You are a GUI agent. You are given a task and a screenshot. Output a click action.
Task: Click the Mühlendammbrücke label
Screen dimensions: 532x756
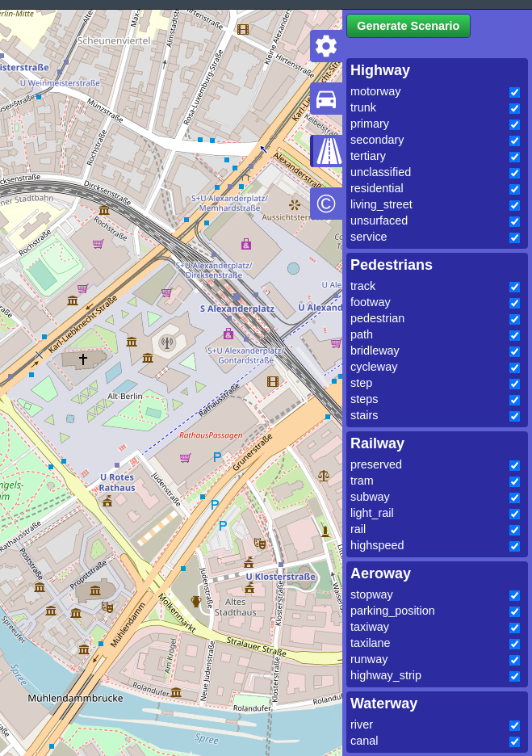pyautogui.click(x=75, y=698)
